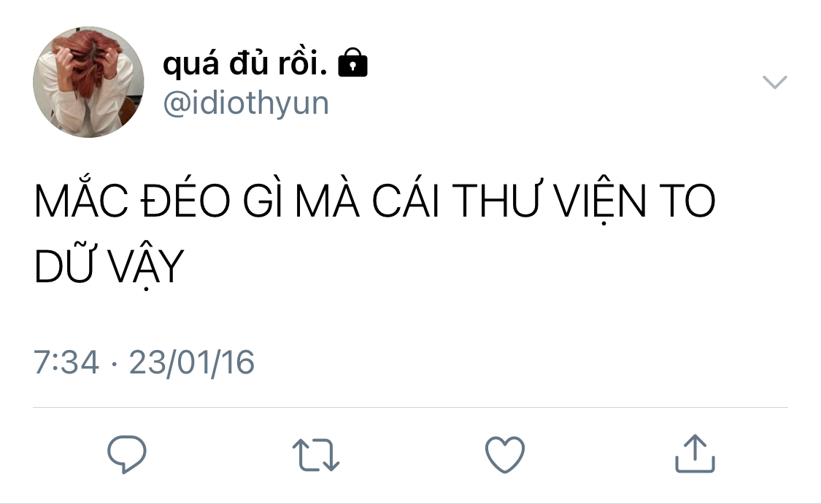Click the tweet text starting "MẮC ĐÉO GÌ"

374,233
